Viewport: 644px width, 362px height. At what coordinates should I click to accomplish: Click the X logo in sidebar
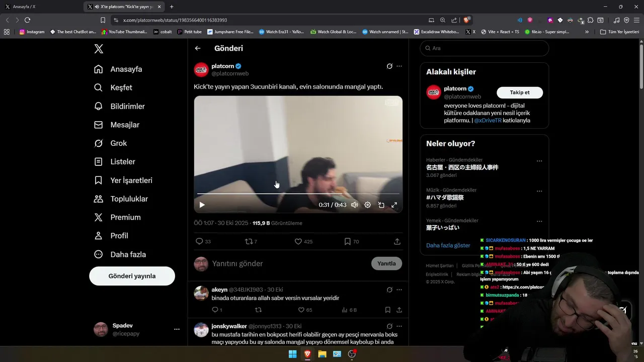99,48
